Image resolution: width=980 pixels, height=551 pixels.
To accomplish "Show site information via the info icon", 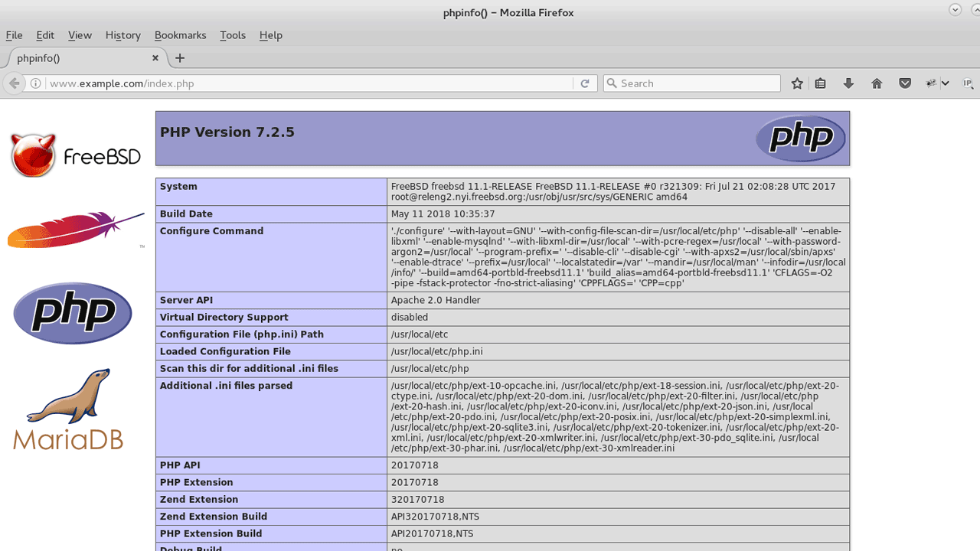I will point(36,83).
